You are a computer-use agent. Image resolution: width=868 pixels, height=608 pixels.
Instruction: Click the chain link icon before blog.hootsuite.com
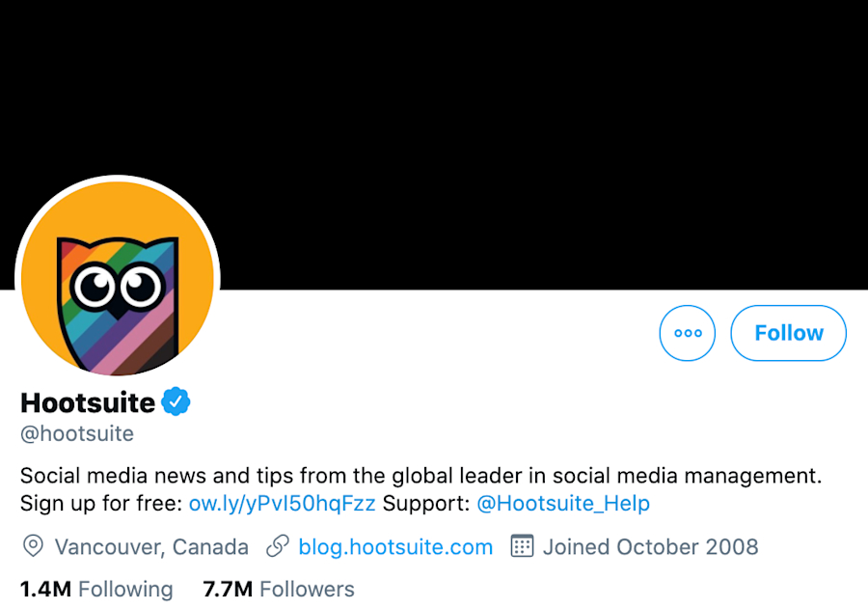click(x=278, y=546)
